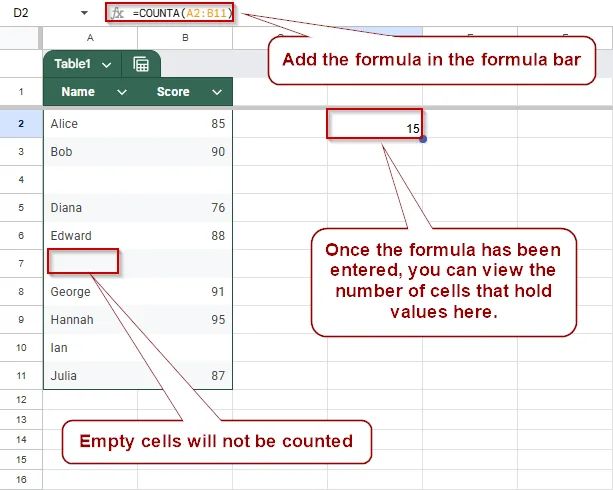Select Hannah's score cell 95

185,320
